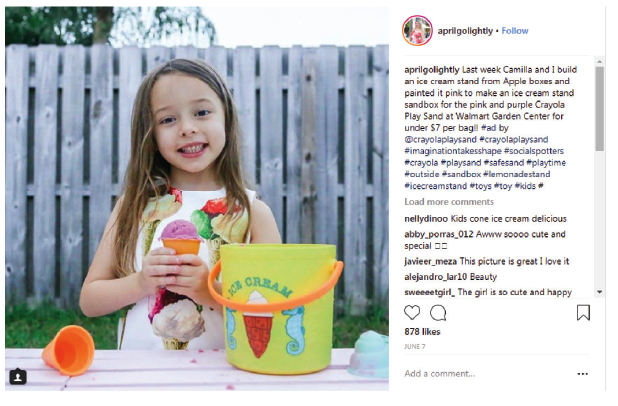The image size is (618, 406).
Task: Open the three-dots more options menu
Action: 583,374
